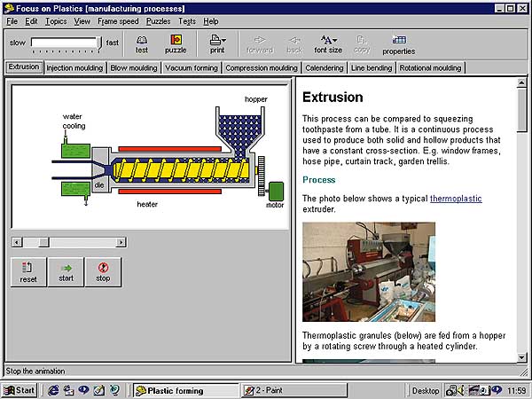Select the Extrusion tab
The height and width of the screenshot is (399, 532).
pos(24,66)
